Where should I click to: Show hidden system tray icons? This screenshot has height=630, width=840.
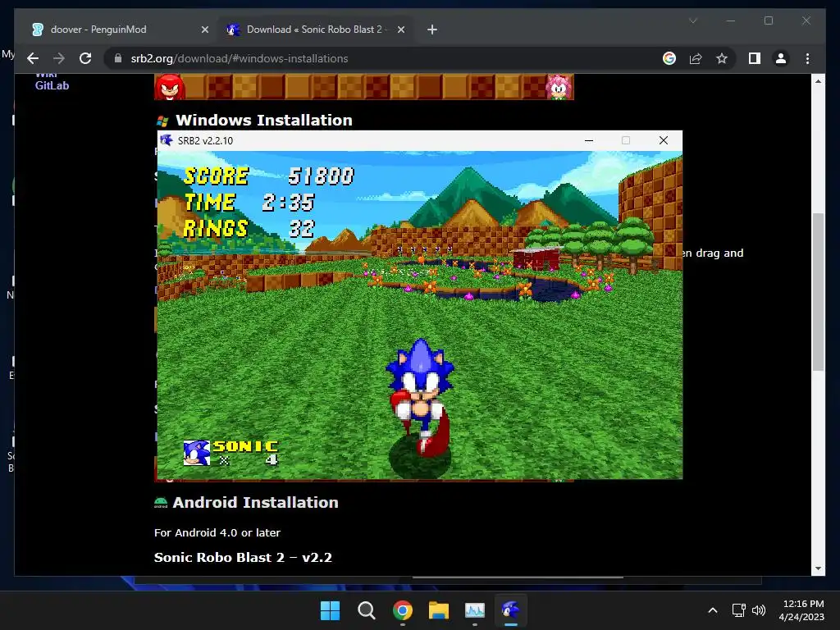point(713,610)
